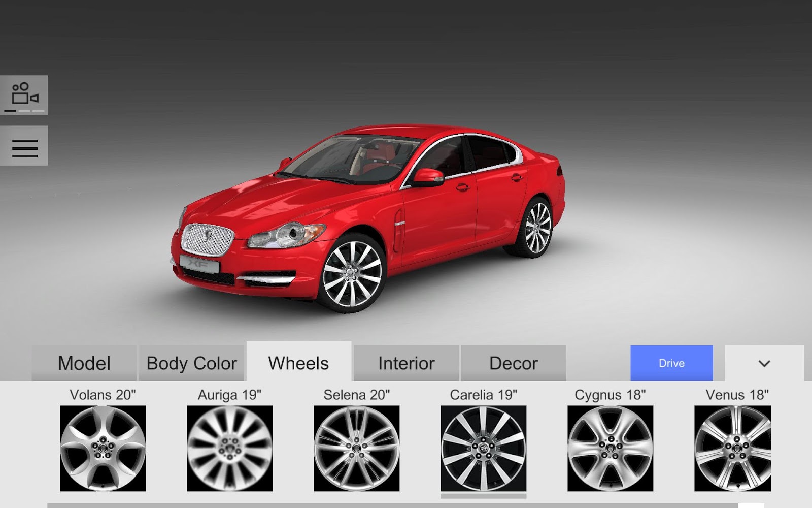The width and height of the screenshot is (812, 508).
Task: Open the Body Color tab
Action: click(x=191, y=363)
